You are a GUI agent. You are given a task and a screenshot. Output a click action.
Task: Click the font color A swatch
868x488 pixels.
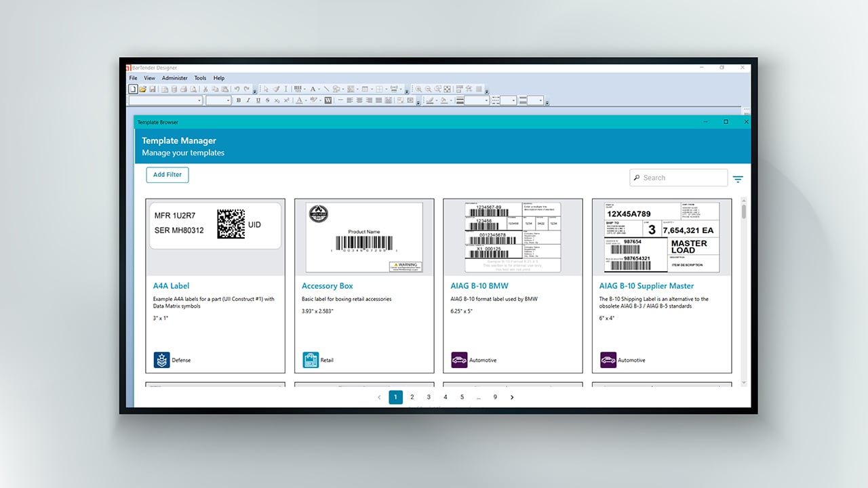pyautogui.click(x=298, y=100)
